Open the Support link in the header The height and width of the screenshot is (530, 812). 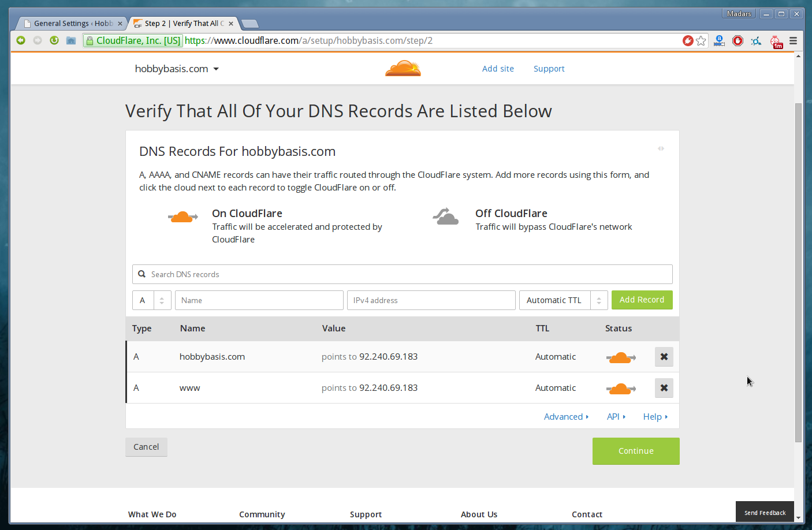tap(549, 69)
